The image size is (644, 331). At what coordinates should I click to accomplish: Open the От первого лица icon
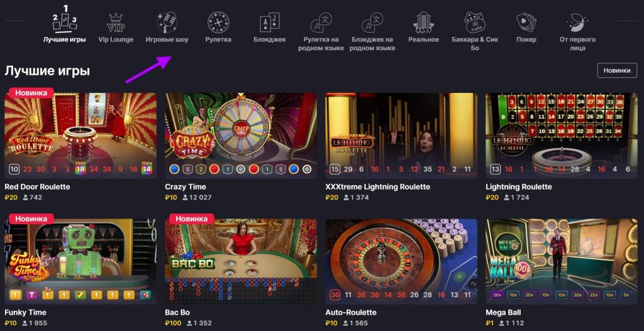[x=577, y=23]
